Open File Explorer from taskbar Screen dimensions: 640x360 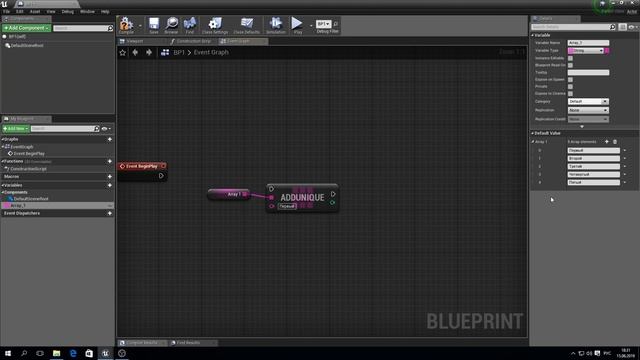click(x=56, y=353)
